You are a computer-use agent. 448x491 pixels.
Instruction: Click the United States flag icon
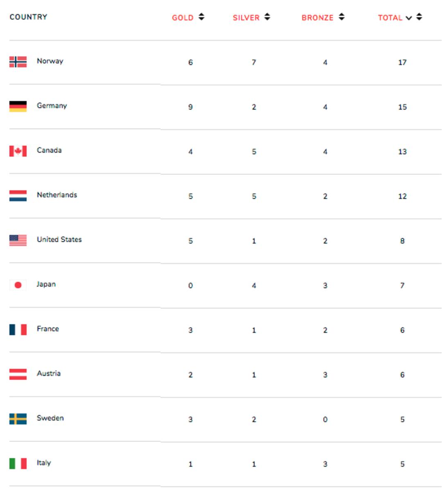18,240
